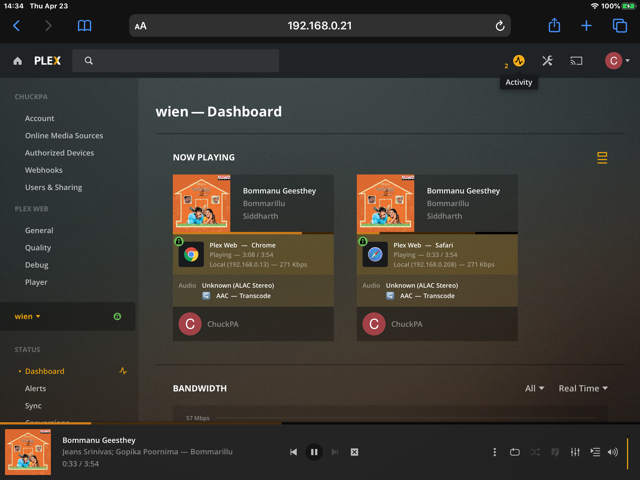
Task: Open Plex settings wrench icon
Action: (547, 61)
